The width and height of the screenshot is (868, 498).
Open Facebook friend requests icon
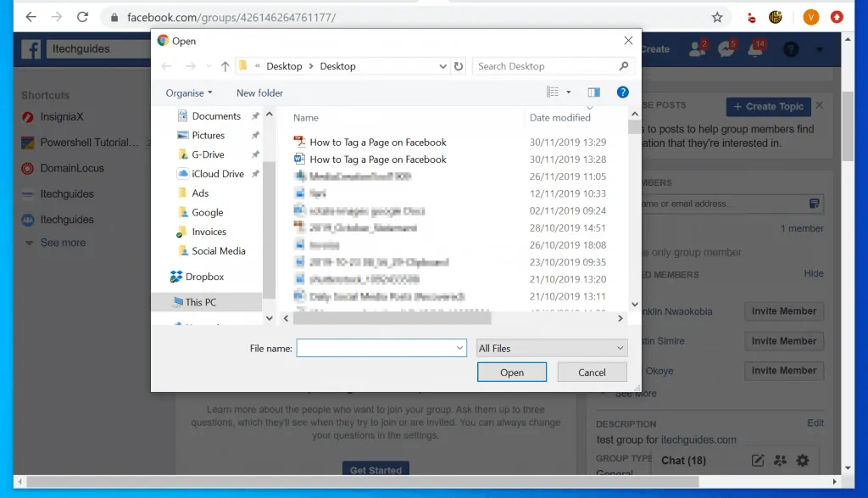[698, 48]
